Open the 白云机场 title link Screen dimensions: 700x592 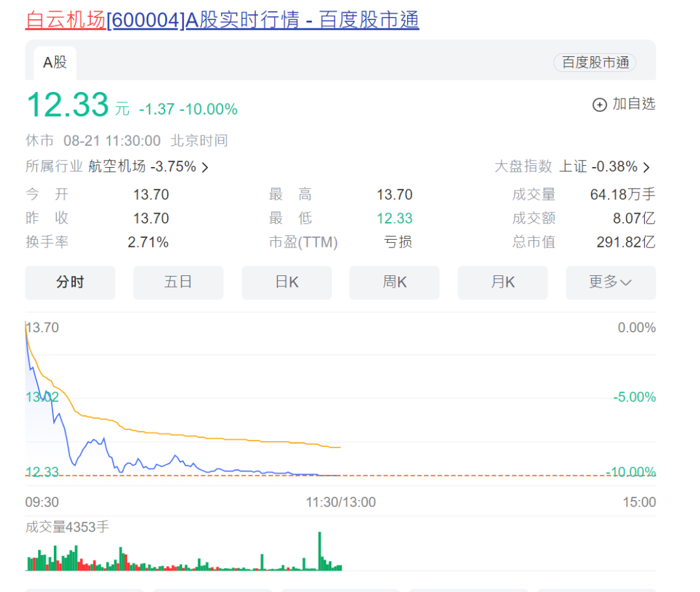coord(65,20)
